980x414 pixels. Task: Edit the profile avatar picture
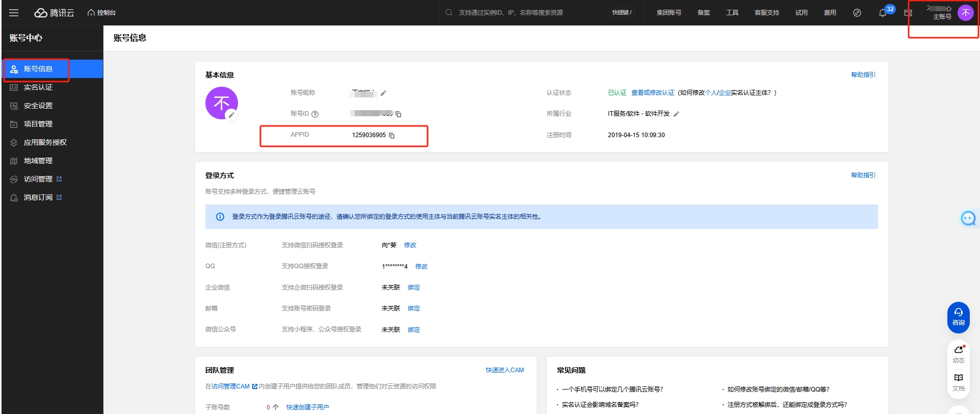click(x=231, y=115)
